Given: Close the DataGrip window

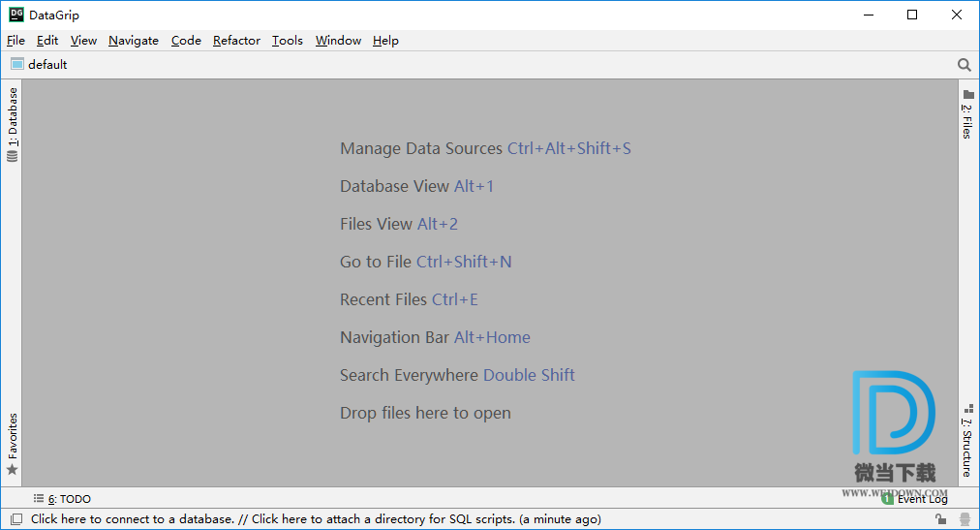Looking at the screenshot, I should pos(956,15).
